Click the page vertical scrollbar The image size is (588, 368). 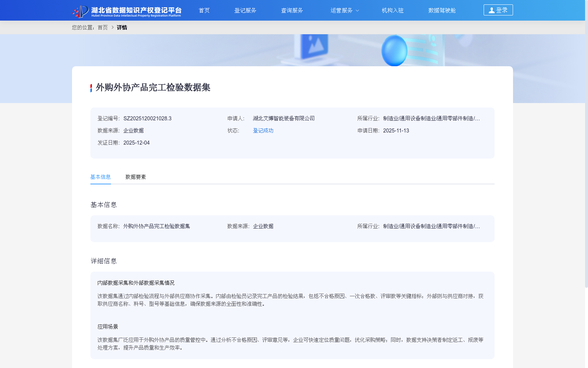(x=587, y=144)
